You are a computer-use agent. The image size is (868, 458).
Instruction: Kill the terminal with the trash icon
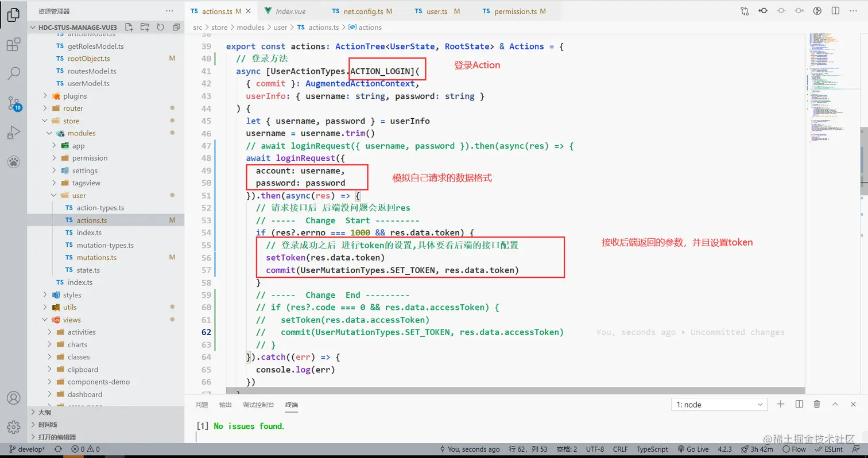817,405
